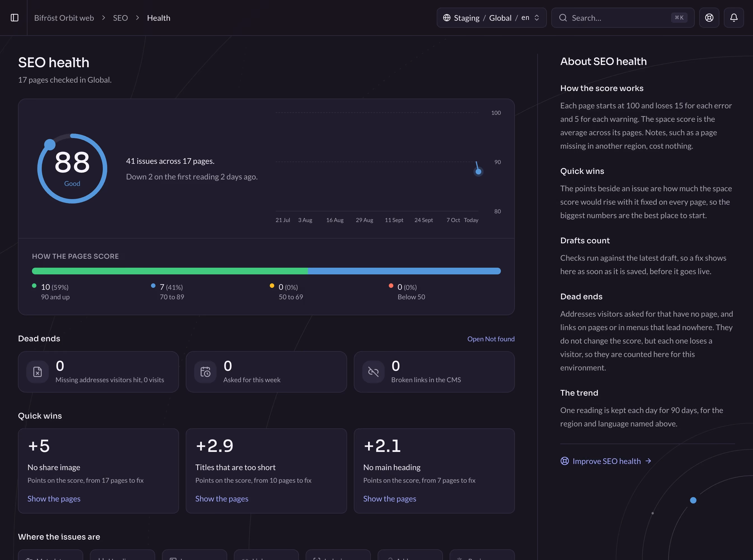Click the lifebuoy icon beside Improve SEO health
The image size is (753, 560).
pyautogui.click(x=564, y=461)
